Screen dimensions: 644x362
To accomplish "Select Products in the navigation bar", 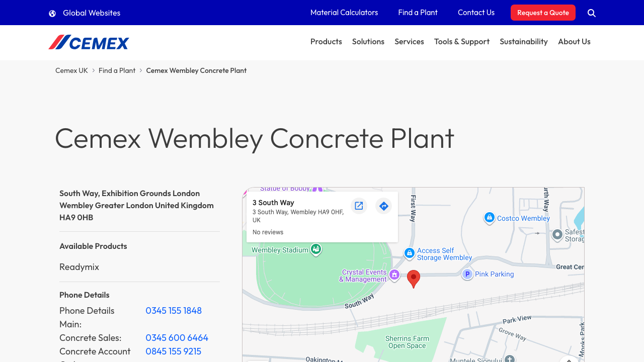I will pyautogui.click(x=326, y=42).
